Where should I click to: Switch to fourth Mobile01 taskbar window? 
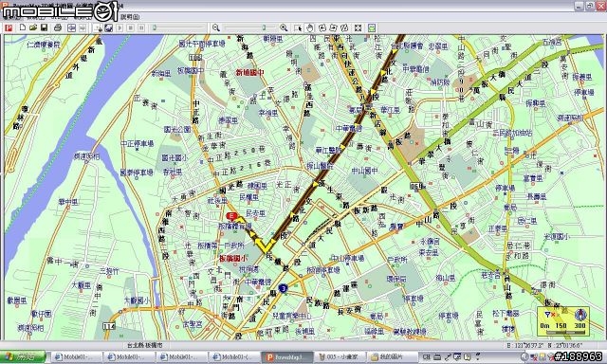(x=234, y=357)
